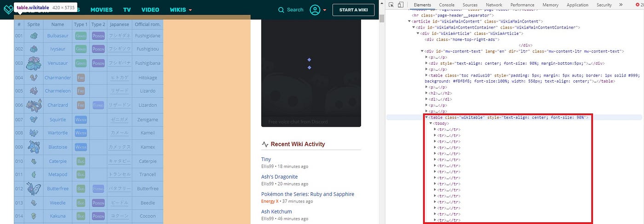Click the Bulbasaur sprite image
Viewport: 644px width, 224px height.
click(x=34, y=36)
